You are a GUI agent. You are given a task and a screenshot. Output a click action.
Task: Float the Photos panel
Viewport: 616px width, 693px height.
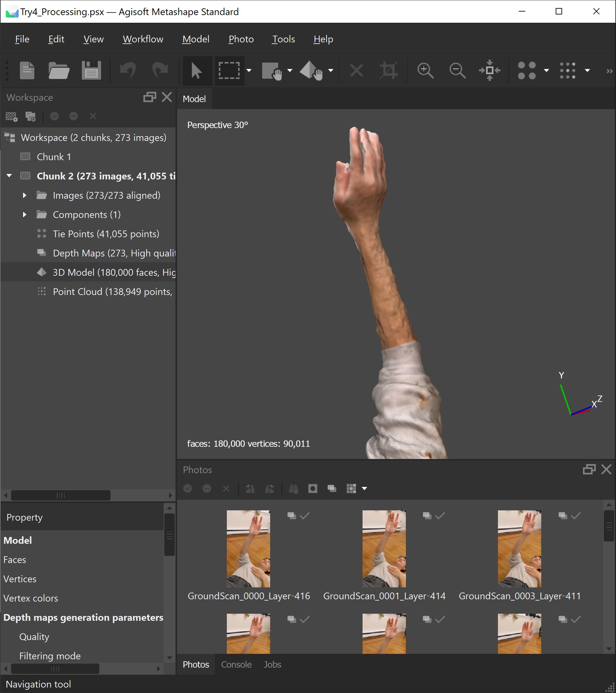589,470
